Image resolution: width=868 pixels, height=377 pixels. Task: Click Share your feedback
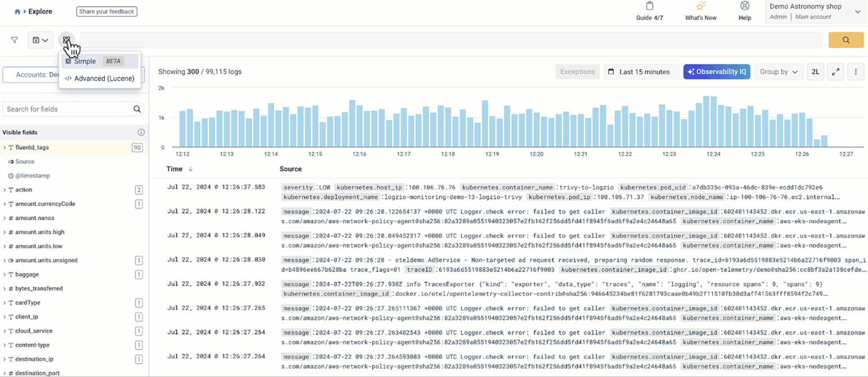coord(106,11)
